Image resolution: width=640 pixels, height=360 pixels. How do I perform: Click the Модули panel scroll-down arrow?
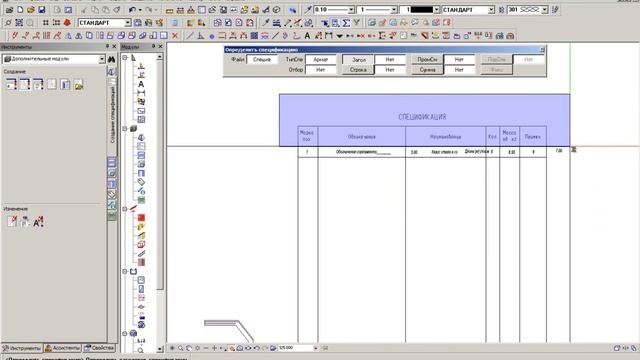coord(160,349)
